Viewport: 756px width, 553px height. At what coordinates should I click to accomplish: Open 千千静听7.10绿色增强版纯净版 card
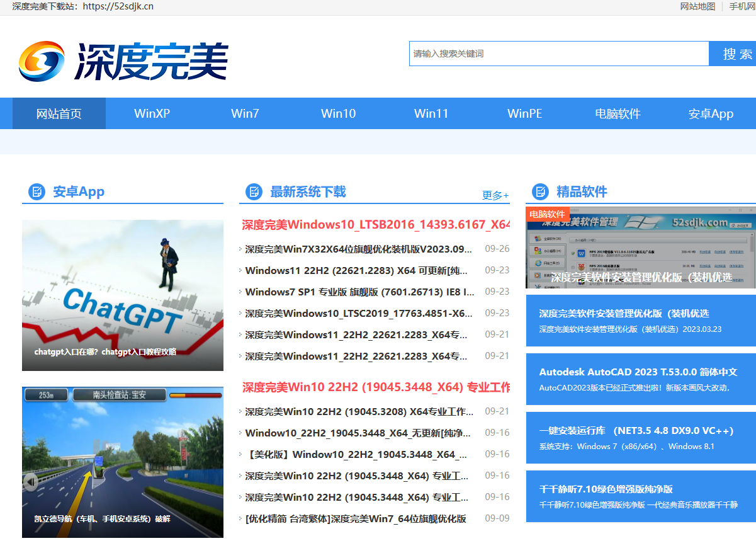click(x=641, y=496)
